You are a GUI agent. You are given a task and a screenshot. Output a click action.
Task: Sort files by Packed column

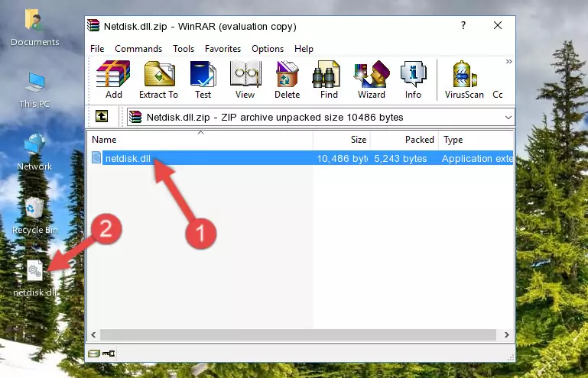click(404, 140)
